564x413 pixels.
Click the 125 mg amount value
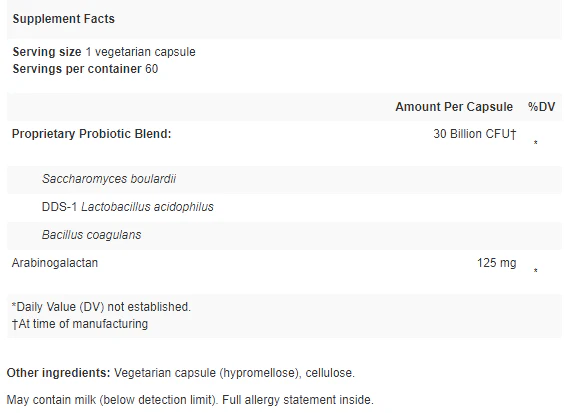pos(496,263)
